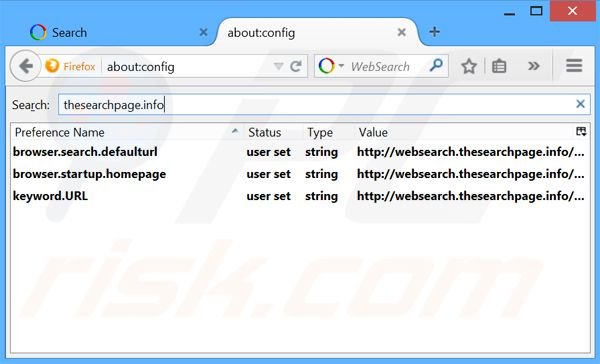The image size is (600, 364).
Task: Open a new tab with plus button
Action: tap(434, 32)
